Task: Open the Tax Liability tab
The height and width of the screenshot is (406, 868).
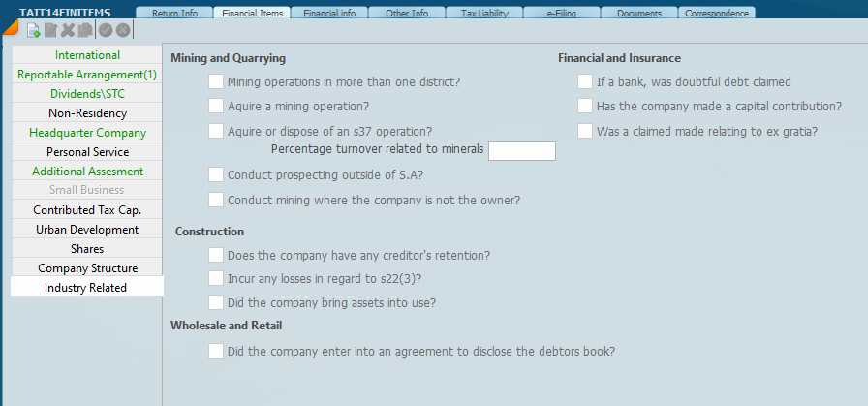Action: (x=482, y=14)
